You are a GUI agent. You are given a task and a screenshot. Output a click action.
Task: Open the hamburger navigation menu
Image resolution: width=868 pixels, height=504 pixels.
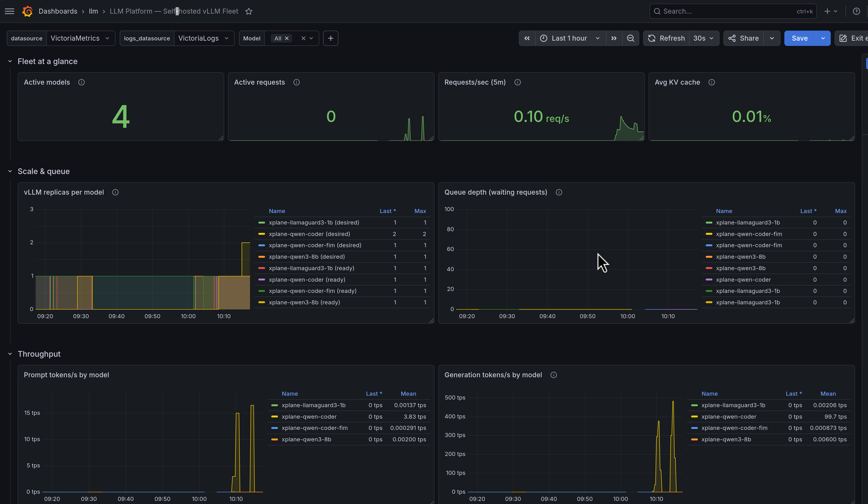tap(10, 11)
